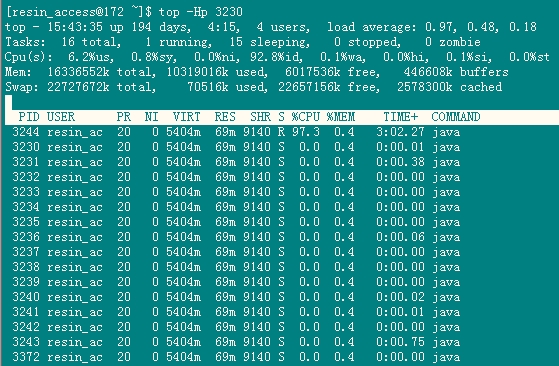Click the COMMAND column header
Image resolution: width=559 pixels, height=366 pixels.
(x=456, y=117)
